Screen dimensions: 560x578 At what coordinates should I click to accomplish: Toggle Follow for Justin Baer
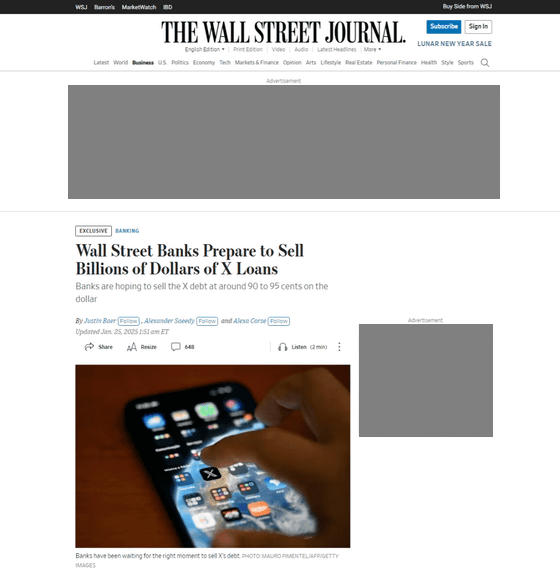pyautogui.click(x=129, y=321)
